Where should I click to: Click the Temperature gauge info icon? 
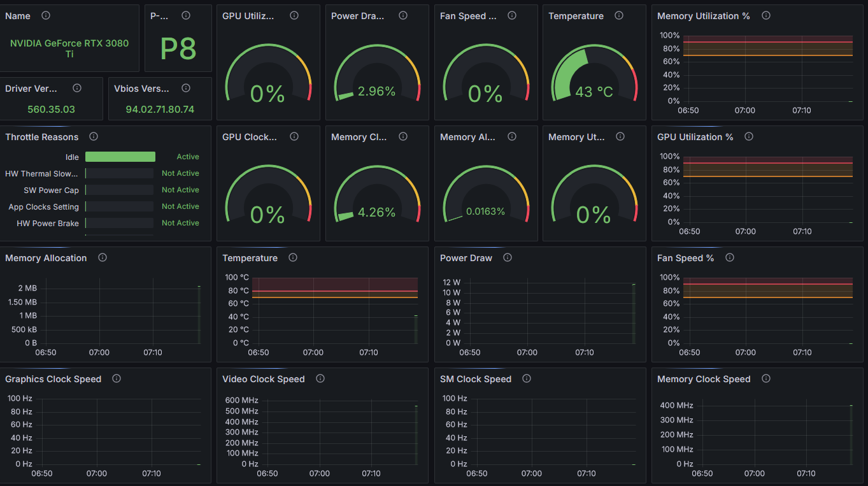point(618,16)
